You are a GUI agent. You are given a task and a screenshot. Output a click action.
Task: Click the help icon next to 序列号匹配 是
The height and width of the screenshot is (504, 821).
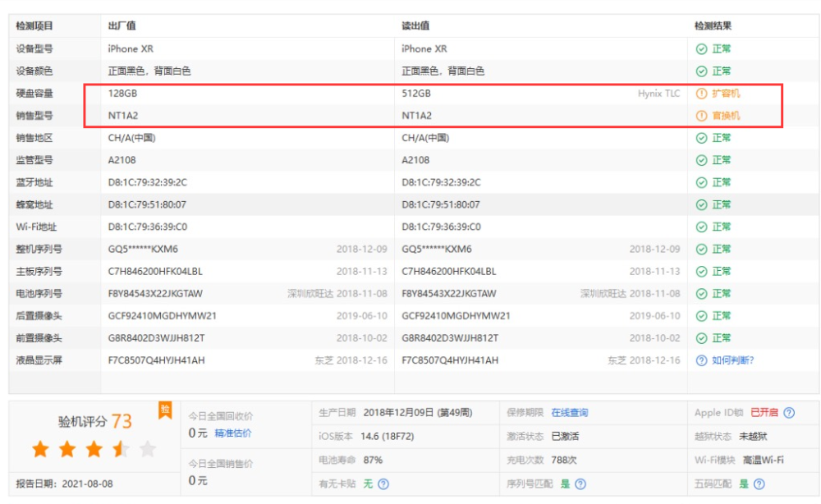pyautogui.click(x=580, y=484)
